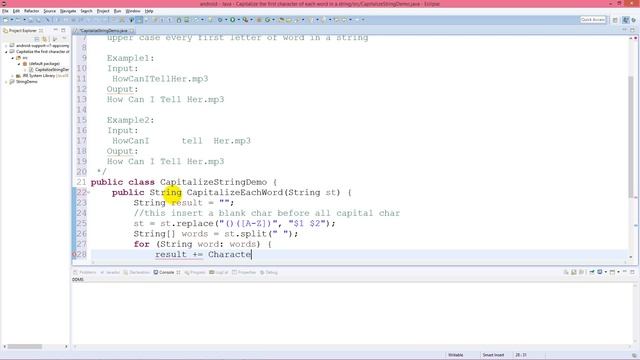Open the Search menu
Viewport: 640px width, 360px height.
pos(86,11)
